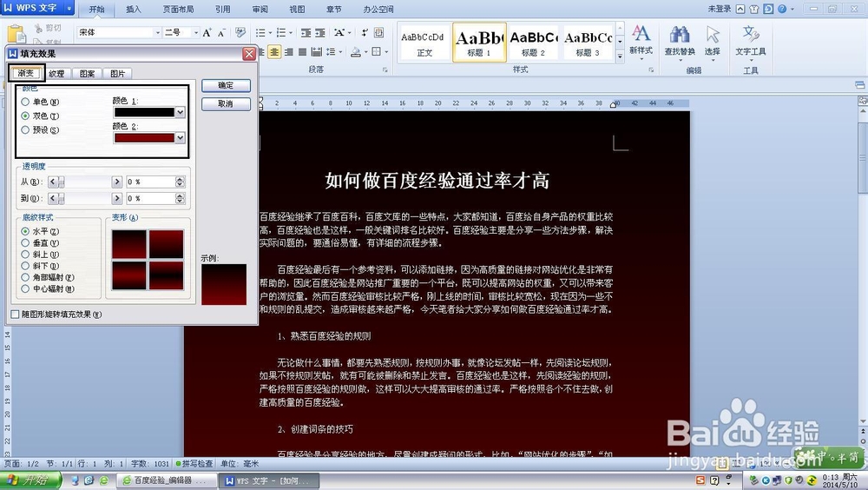Switch to the 渐变 gradient tab
This screenshot has width=868, height=490.
[x=26, y=73]
